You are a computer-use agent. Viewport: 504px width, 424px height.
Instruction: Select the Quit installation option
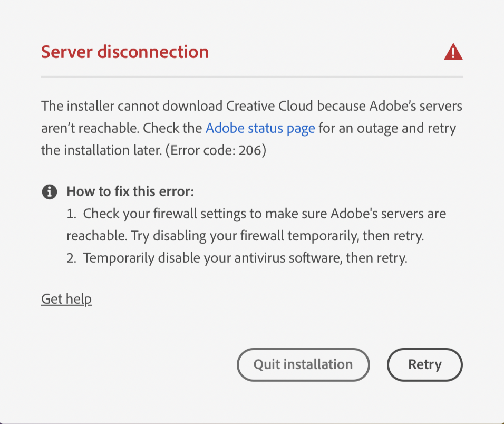point(303,364)
